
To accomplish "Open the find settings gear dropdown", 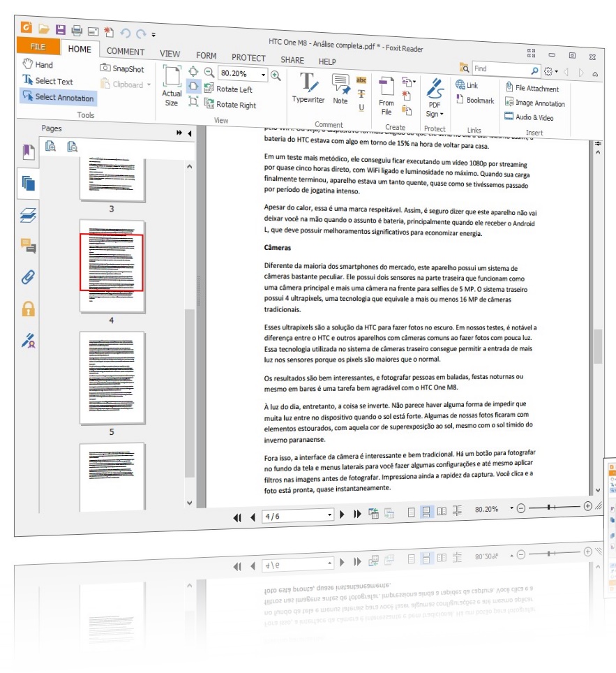I will click(x=551, y=71).
